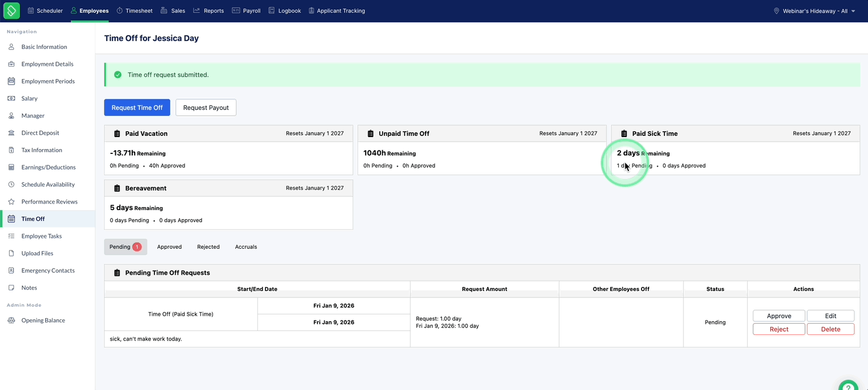Image resolution: width=868 pixels, height=390 pixels.
Task: Delete the pending time off request
Action: [831, 329]
